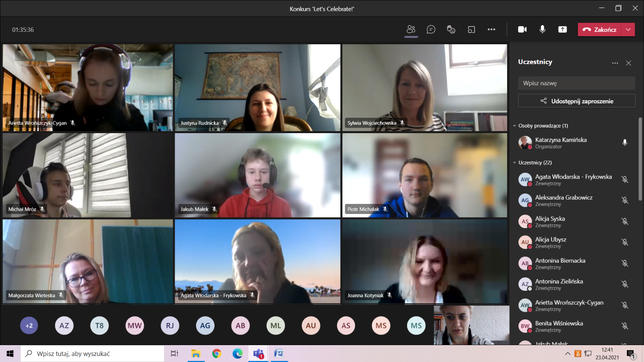Click Małgorzata Wieteska's video tile
Image resolution: width=644 pixels, height=362 pixels.
coord(88,261)
